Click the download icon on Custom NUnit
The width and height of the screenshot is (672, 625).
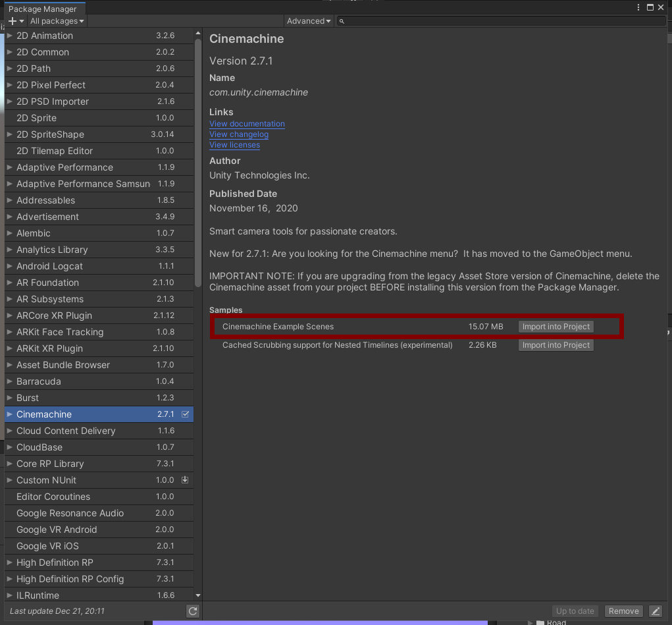pos(185,480)
